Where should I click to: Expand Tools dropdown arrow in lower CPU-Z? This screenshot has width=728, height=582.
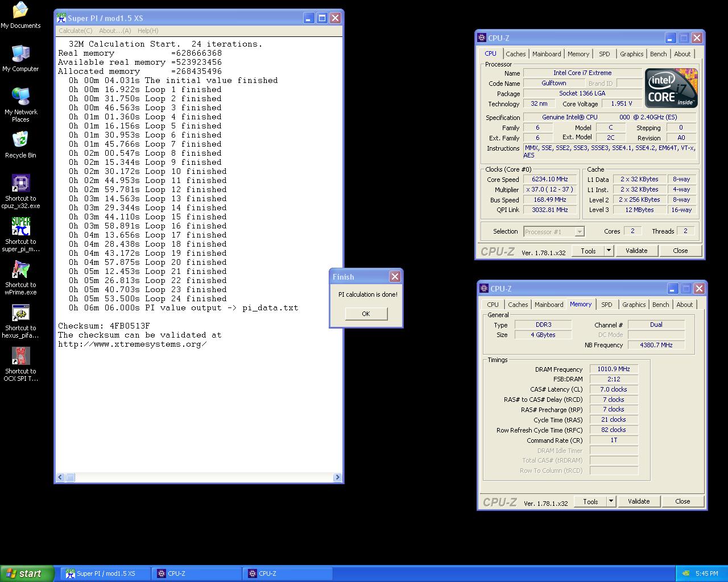coord(611,501)
